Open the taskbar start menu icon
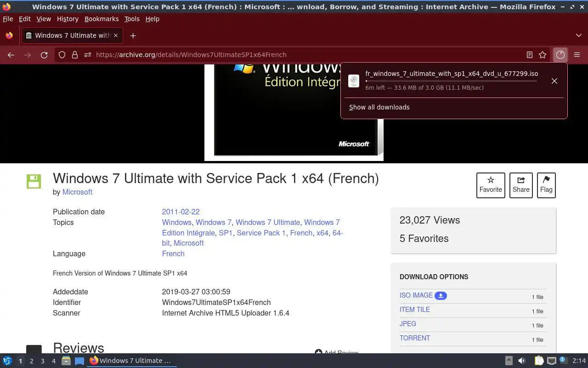588x368 pixels. pyautogui.click(x=7, y=361)
